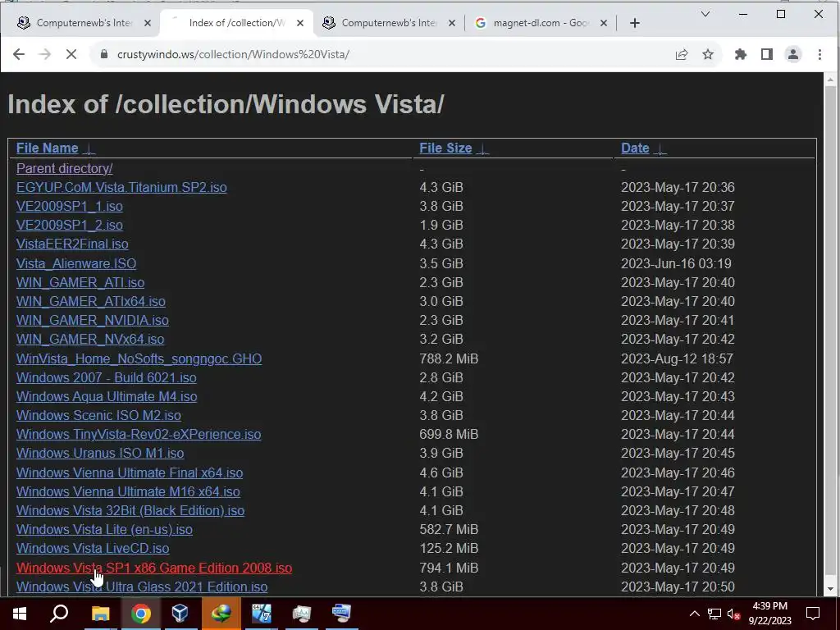The width and height of the screenshot is (840, 630).
Task: Download Windows 2007 - Build 6021.iso
Action: [106, 377]
